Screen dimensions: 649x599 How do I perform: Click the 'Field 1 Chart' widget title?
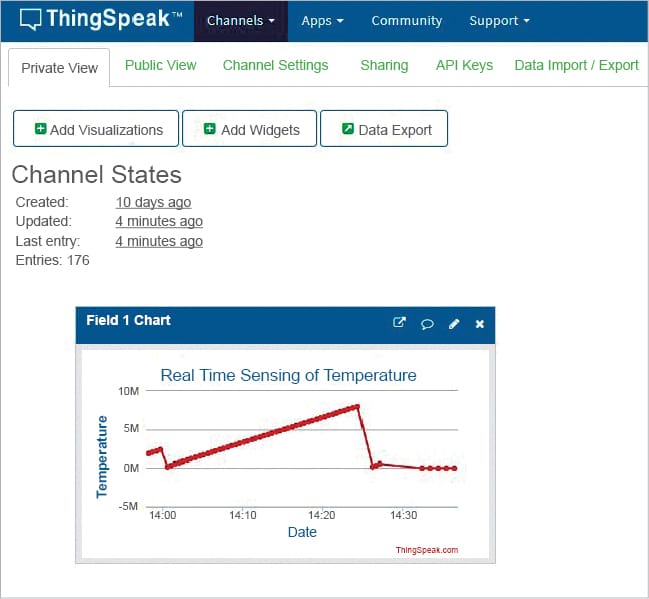pos(128,320)
